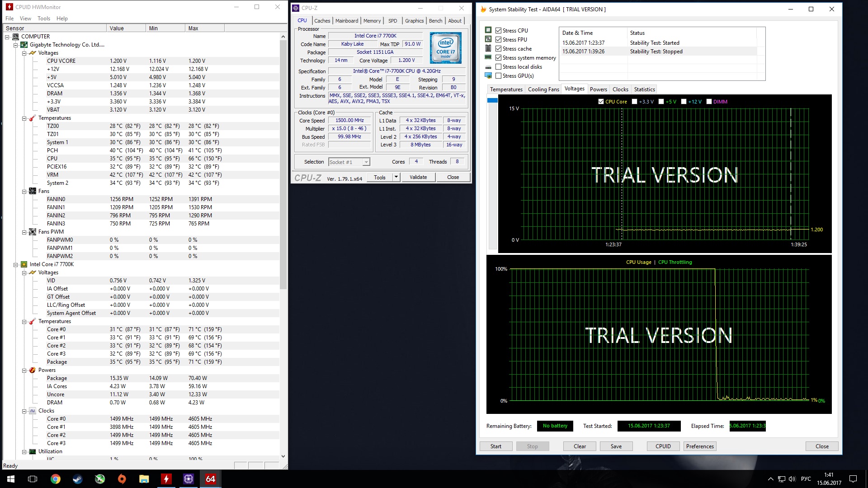868x488 pixels.
Task: Open the Cooling Fans tab in AIDA64
Action: pyautogui.click(x=543, y=89)
